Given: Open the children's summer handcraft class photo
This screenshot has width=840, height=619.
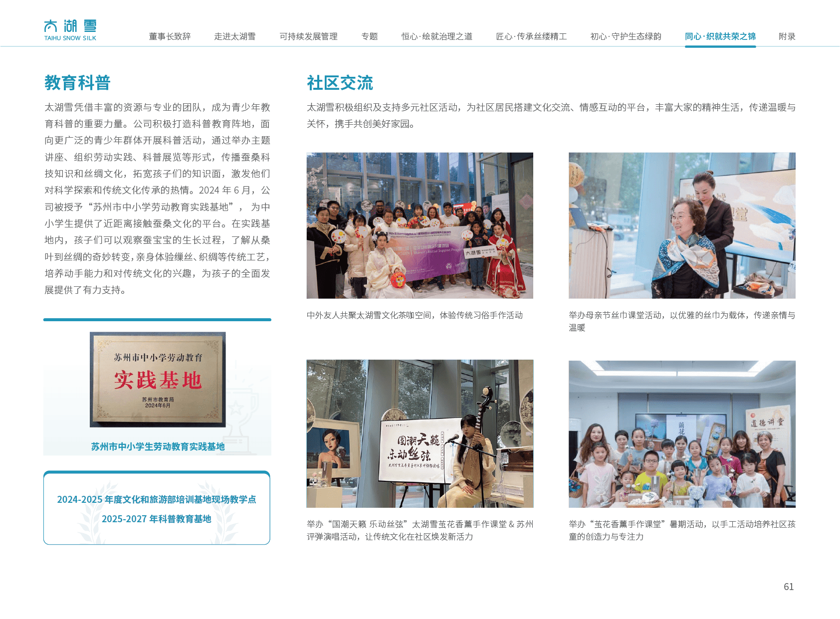Looking at the screenshot, I should [682, 434].
